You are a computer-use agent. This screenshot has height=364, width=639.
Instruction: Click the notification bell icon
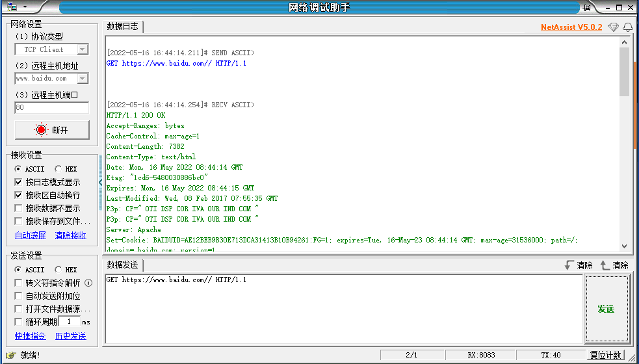tap(627, 27)
